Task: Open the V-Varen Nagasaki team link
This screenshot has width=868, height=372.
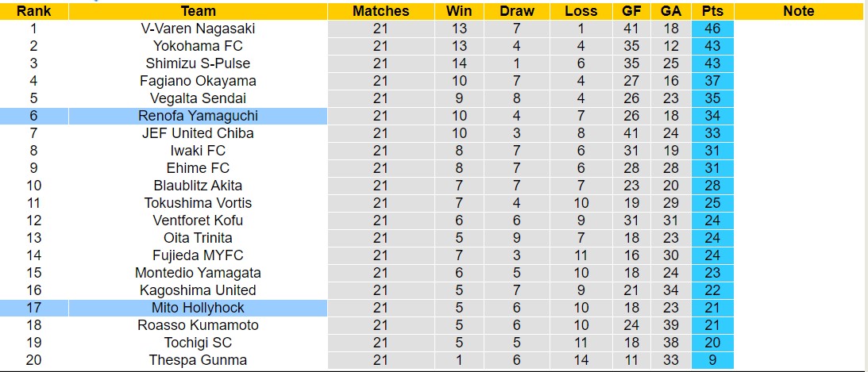Action: [198, 29]
